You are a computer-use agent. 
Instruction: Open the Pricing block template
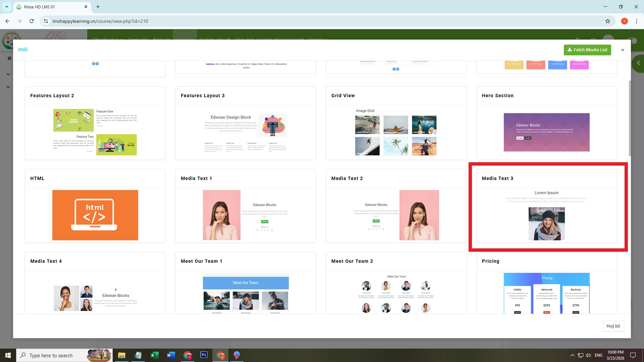546,292
